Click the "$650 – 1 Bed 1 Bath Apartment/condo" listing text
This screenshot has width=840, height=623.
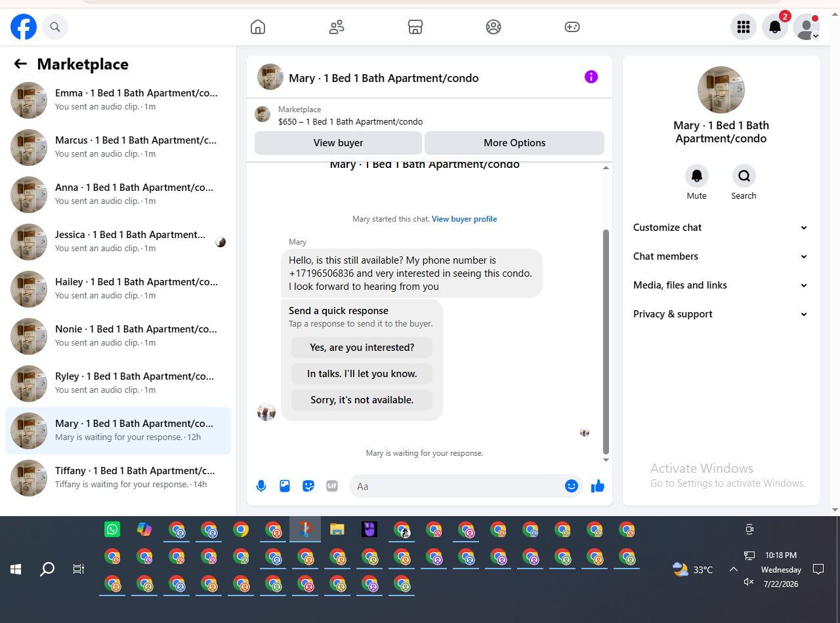350,121
